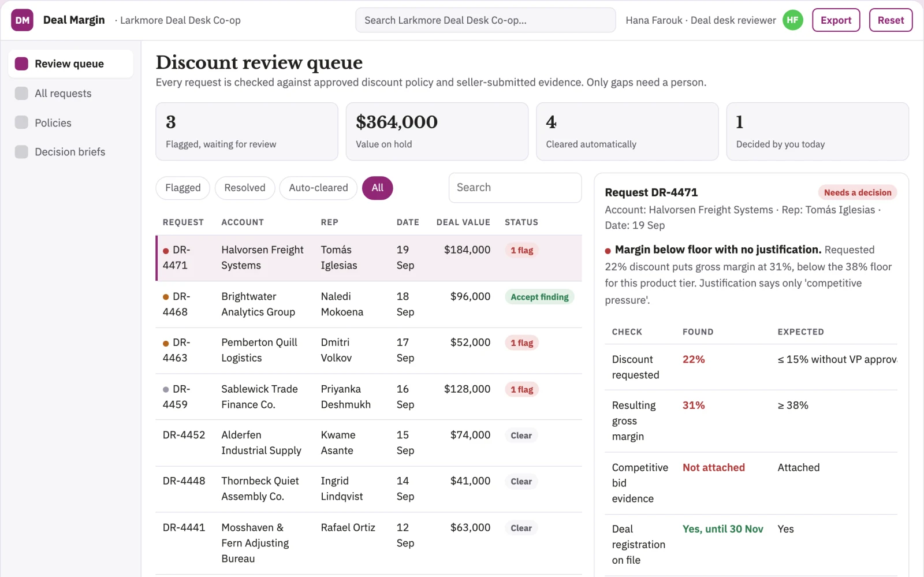The height and width of the screenshot is (577, 924).
Task: Click Yes, until 30 Nov registration value
Action: [722, 529]
